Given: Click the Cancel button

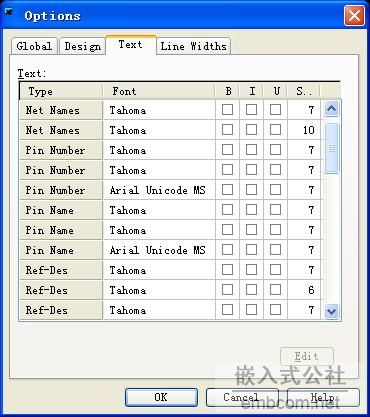Looking at the screenshot, I should (242, 397).
